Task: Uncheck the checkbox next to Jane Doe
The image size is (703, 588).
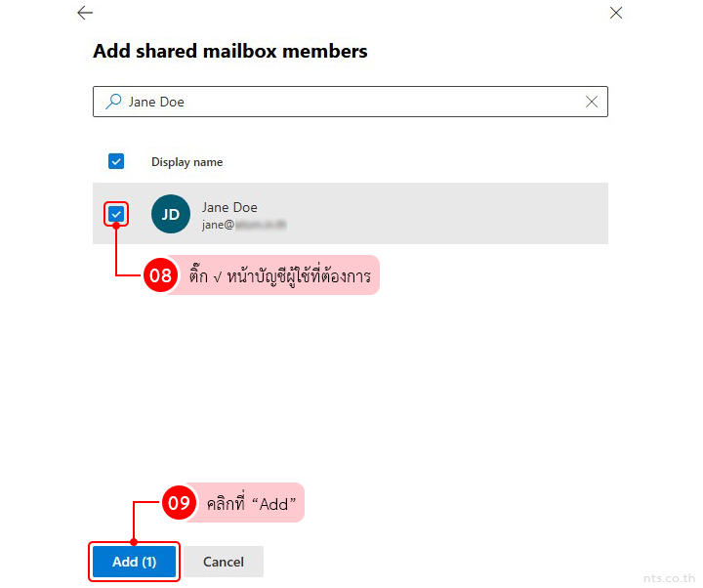Action: pos(116,213)
